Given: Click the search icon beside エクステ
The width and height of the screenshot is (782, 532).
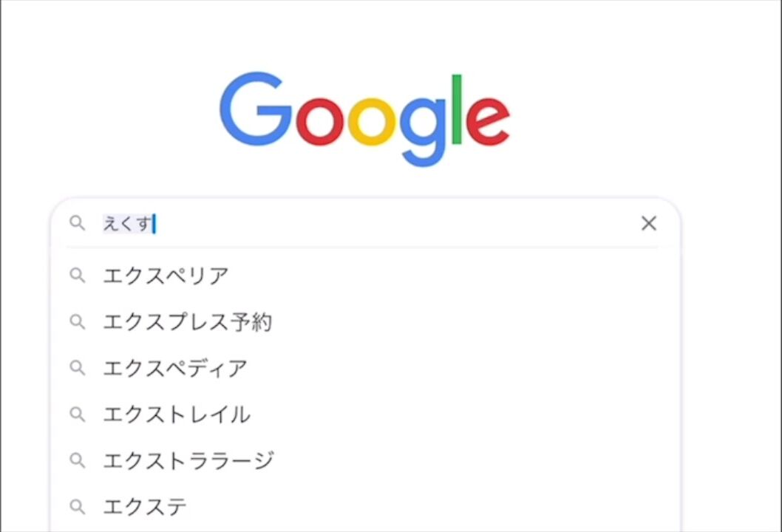Looking at the screenshot, I should point(77,506).
